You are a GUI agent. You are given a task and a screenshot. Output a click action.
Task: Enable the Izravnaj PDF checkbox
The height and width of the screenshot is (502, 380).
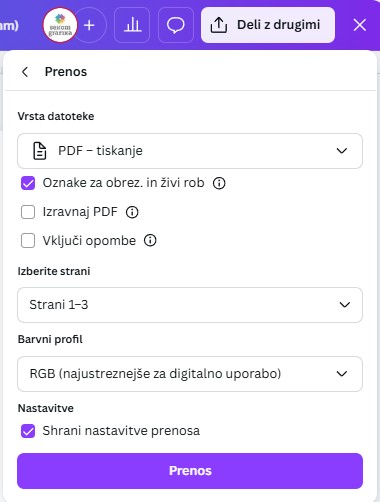(28, 212)
